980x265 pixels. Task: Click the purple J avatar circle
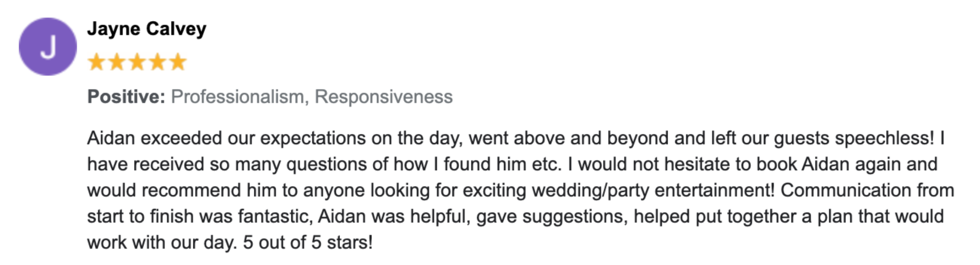click(x=48, y=47)
